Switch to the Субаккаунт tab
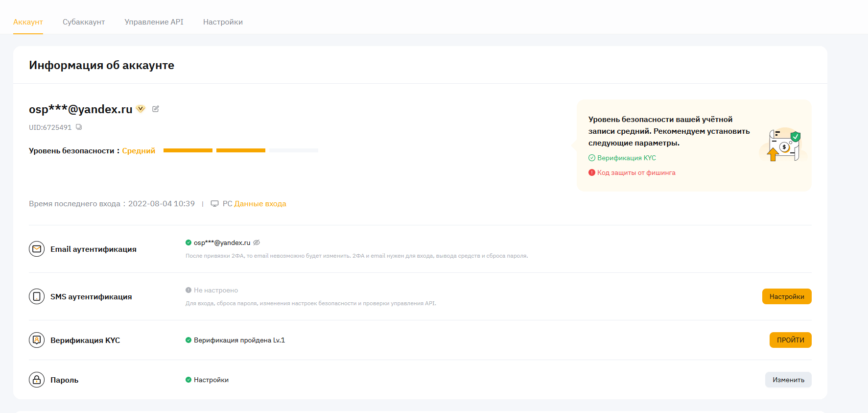The height and width of the screenshot is (413, 868). pyautogui.click(x=84, y=22)
